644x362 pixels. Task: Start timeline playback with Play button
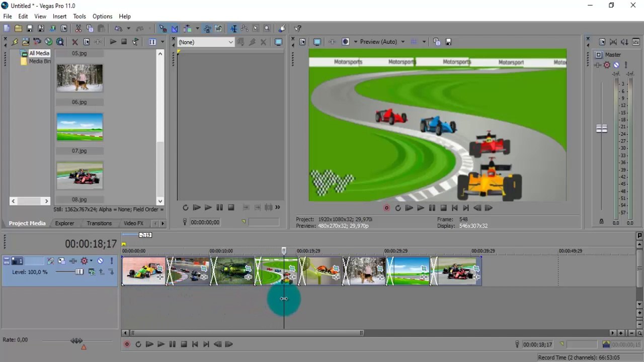(160, 344)
